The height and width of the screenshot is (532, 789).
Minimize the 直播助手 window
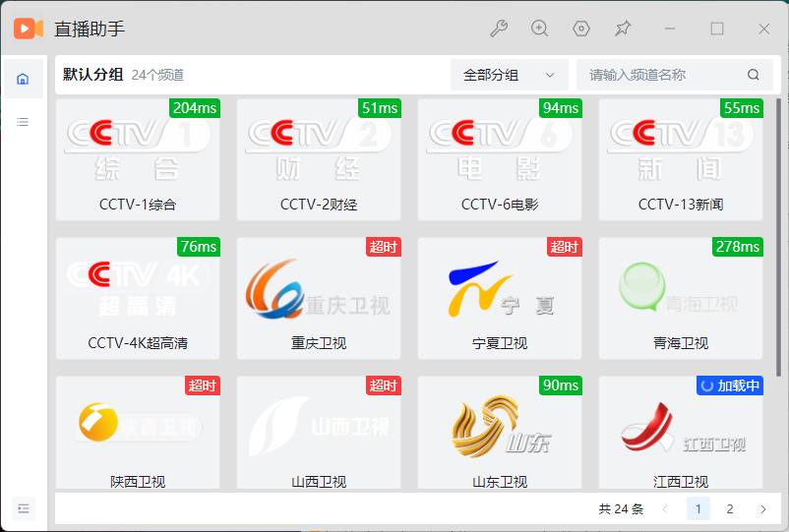(x=670, y=29)
